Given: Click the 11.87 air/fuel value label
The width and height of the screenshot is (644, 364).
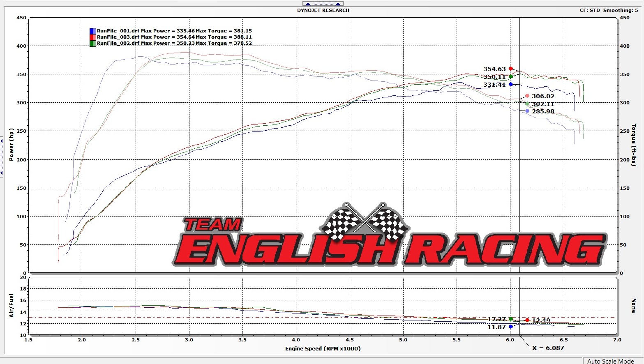Looking at the screenshot, I should click(x=496, y=327).
